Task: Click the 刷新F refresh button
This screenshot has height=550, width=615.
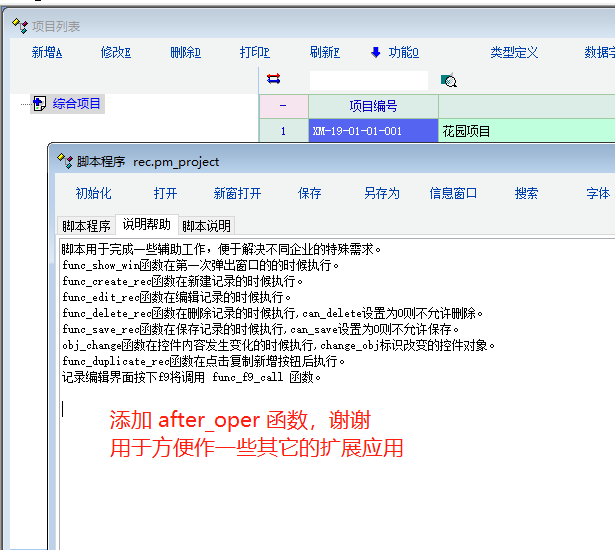Action: [325, 53]
